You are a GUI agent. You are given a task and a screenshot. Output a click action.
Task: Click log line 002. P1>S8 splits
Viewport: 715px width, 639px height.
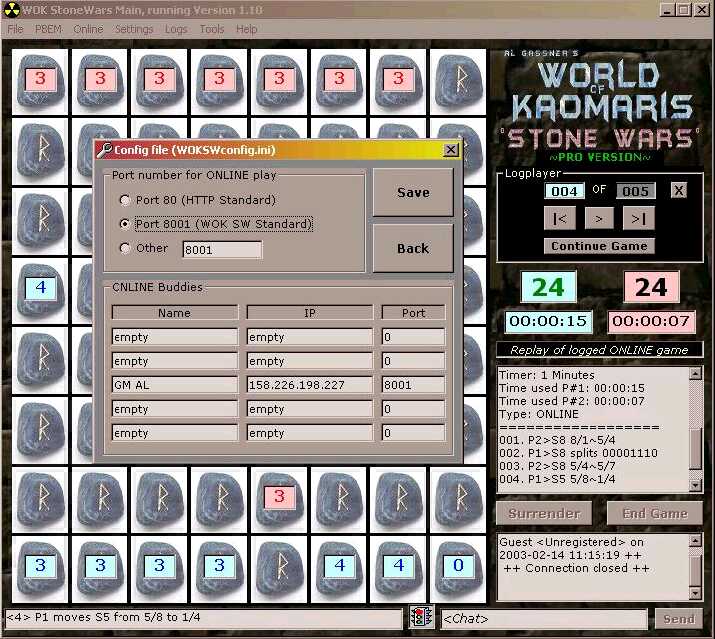pos(578,453)
